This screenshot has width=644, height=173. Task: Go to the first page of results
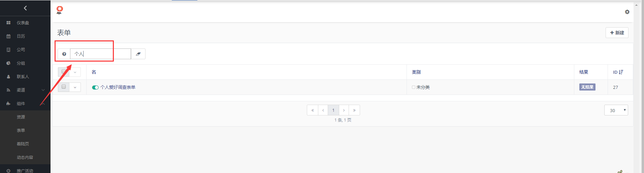pos(313,110)
